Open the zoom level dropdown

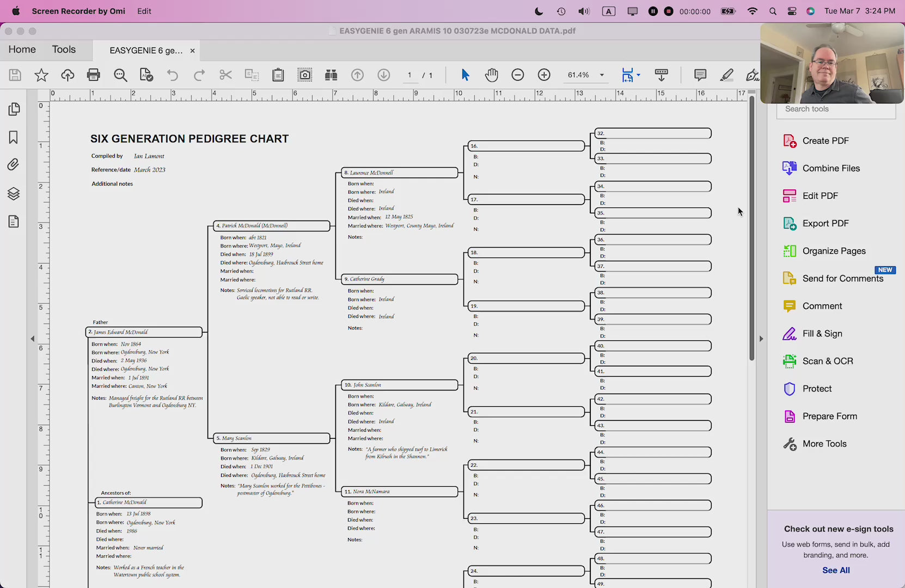[602, 75]
